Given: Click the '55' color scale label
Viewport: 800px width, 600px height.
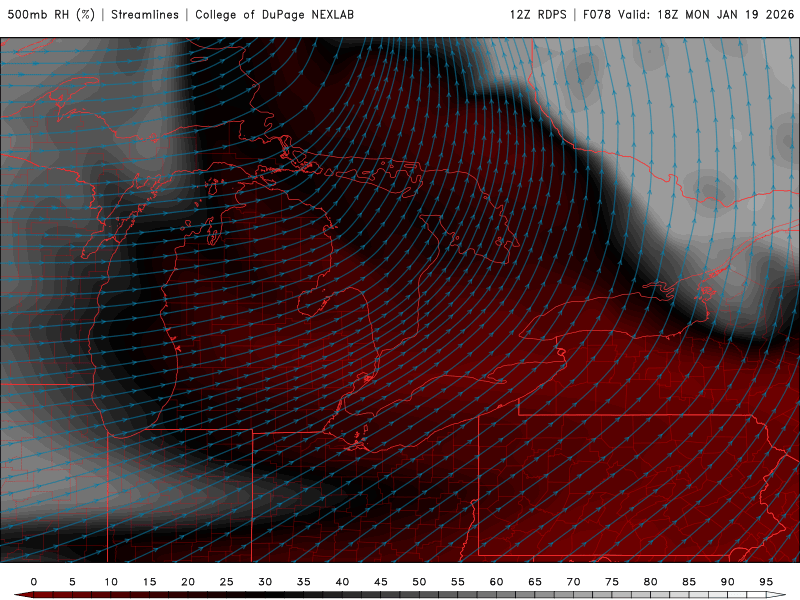Looking at the screenshot, I should (x=458, y=582).
